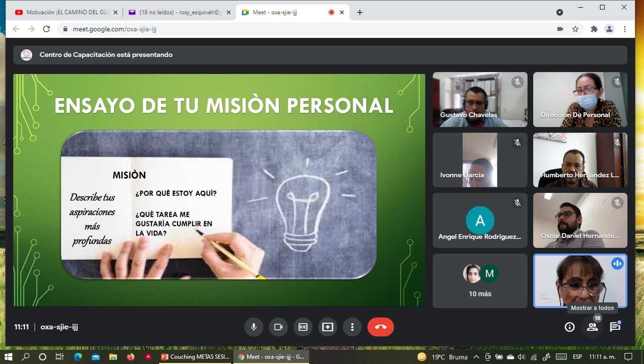
Task: Open more options three-dot menu in Meet
Action: (352, 327)
